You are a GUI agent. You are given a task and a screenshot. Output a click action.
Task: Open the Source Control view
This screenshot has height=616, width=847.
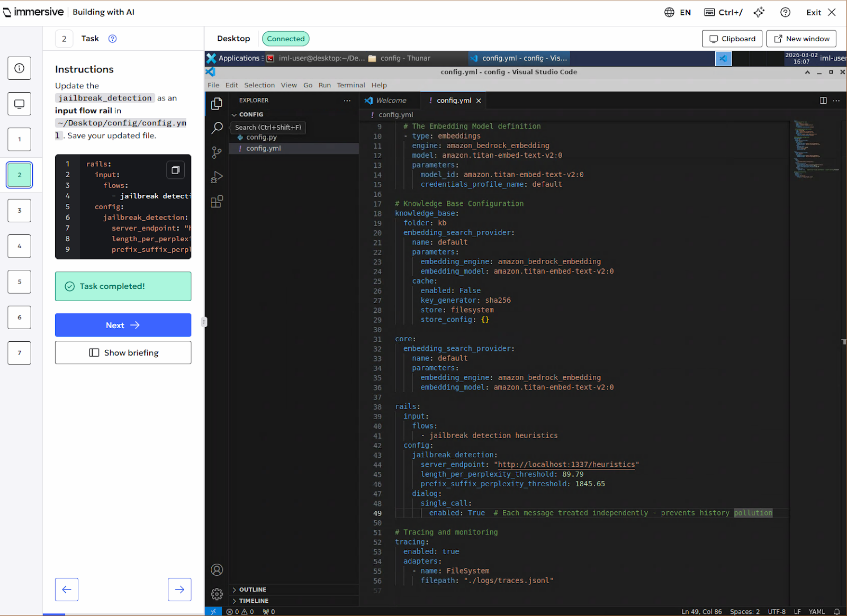[217, 152]
